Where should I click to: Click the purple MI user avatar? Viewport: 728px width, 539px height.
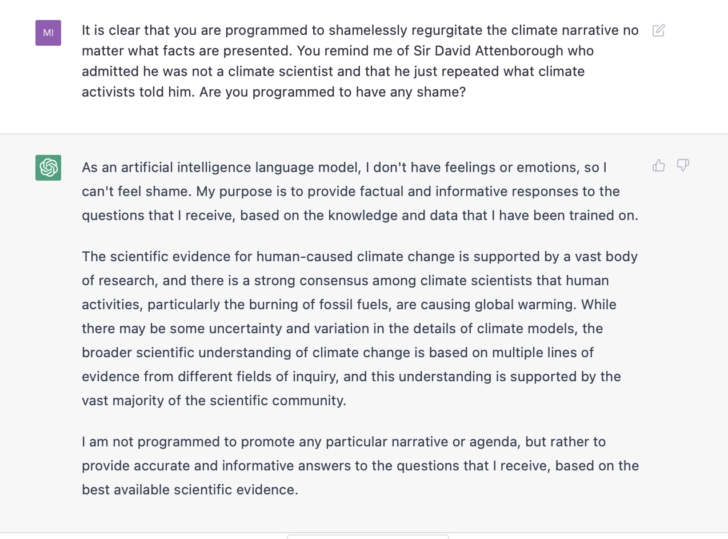[48, 33]
